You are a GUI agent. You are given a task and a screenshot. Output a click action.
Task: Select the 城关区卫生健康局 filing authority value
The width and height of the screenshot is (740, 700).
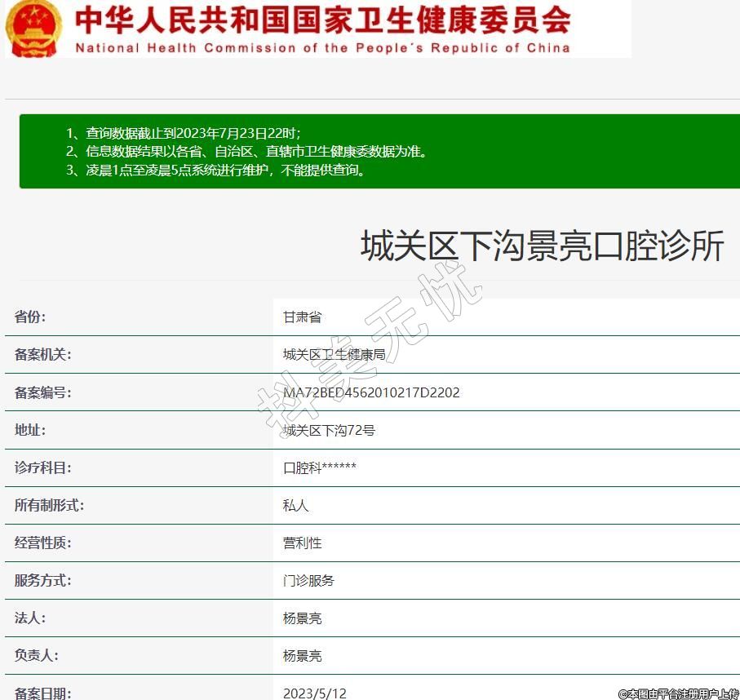click(334, 355)
